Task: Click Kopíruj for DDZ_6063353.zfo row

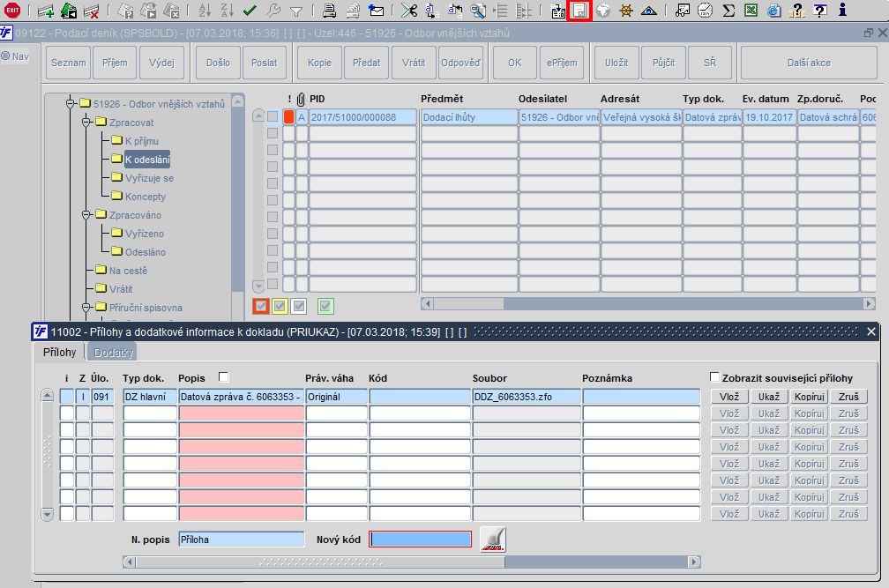Action: tap(809, 397)
